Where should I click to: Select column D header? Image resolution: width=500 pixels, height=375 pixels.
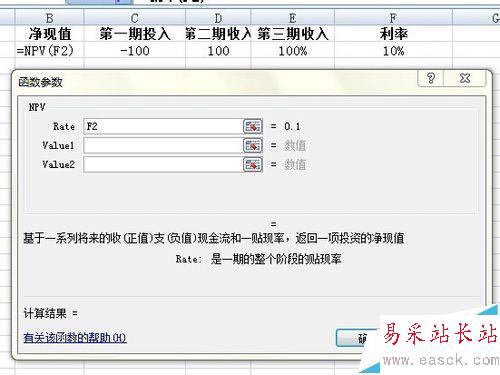point(218,18)
